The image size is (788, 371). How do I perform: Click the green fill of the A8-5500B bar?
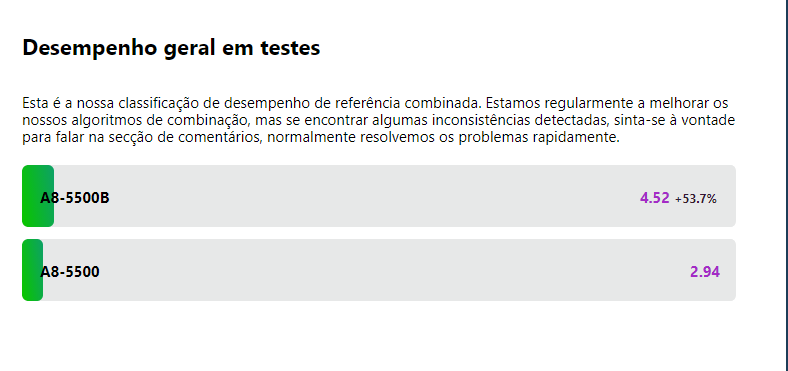point(38,196)
